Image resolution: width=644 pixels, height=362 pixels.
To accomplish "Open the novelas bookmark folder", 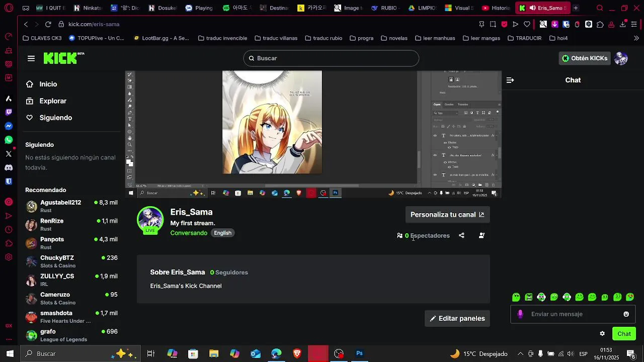I will coord(394,38).
